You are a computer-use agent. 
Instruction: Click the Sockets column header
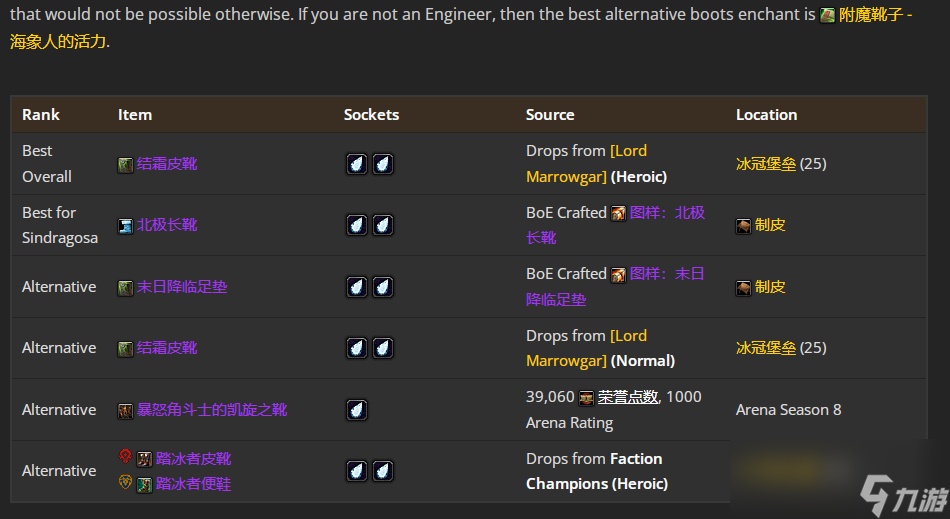371,114
